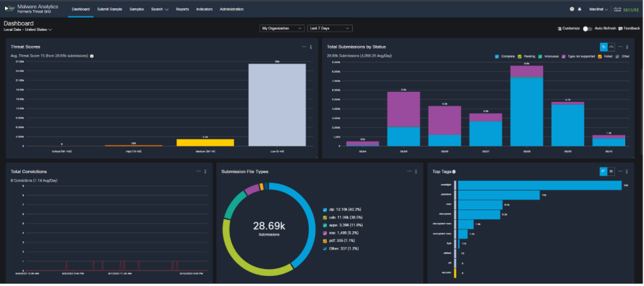
Task: Open the Threat Scores panel ellipsis menu
Action: point(304,47)
